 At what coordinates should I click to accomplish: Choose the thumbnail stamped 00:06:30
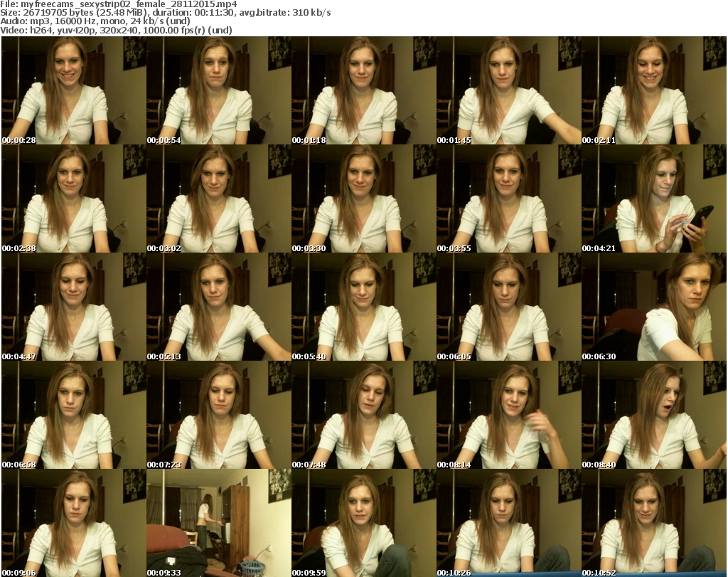[654, 307]
